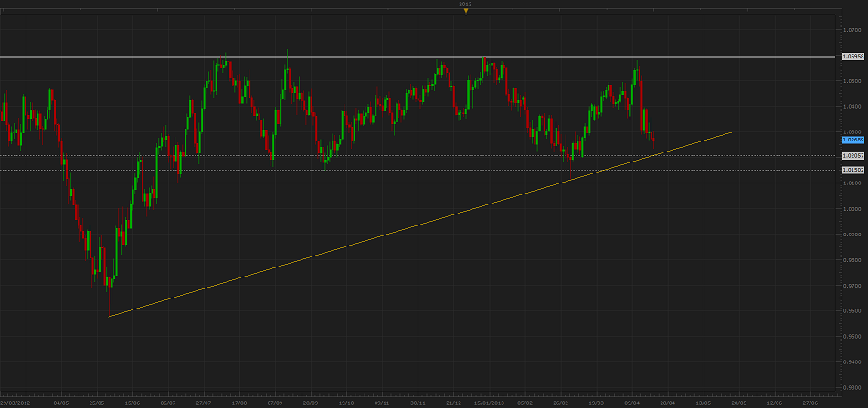The height and width of the screenshot is (408, 868).
Task: Click the 15/01/2013 date on time axis
Action: click(491, 402)
